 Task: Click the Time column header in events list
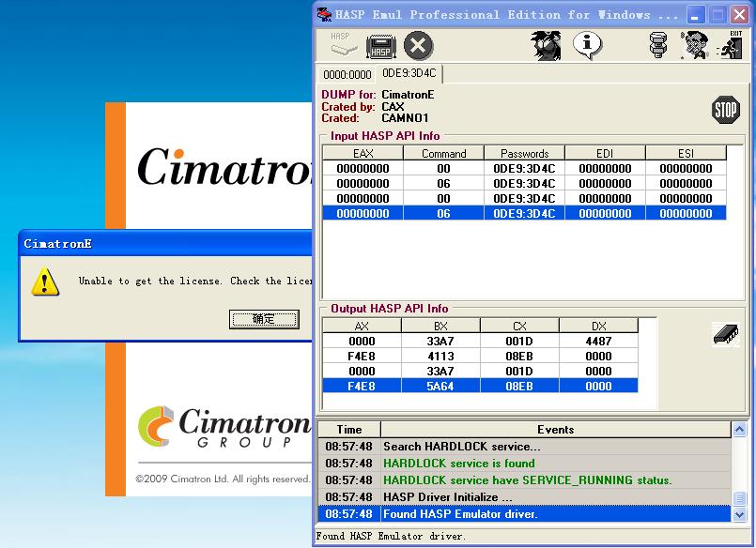(x=349, y=430)
